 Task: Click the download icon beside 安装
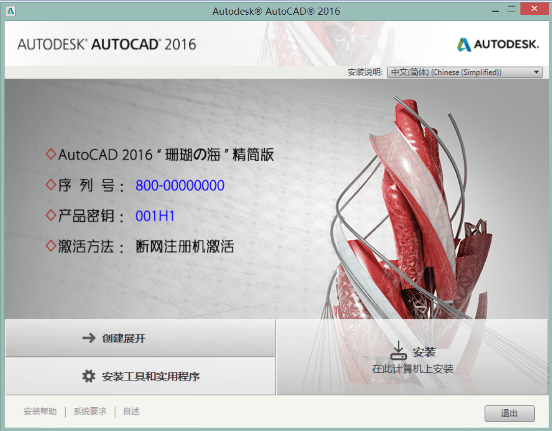[399, 350]
